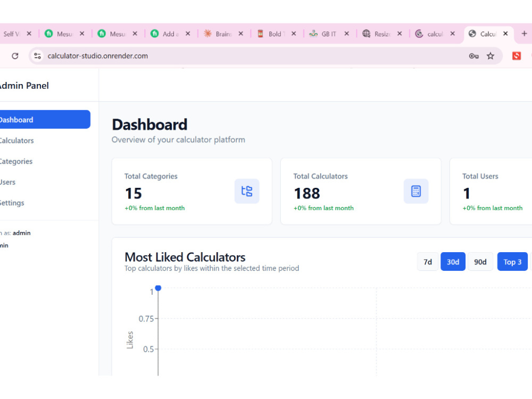Screen dimensions: 532x399
Task: Select the Top 3 filter
Action: click(x=512, y=262)
